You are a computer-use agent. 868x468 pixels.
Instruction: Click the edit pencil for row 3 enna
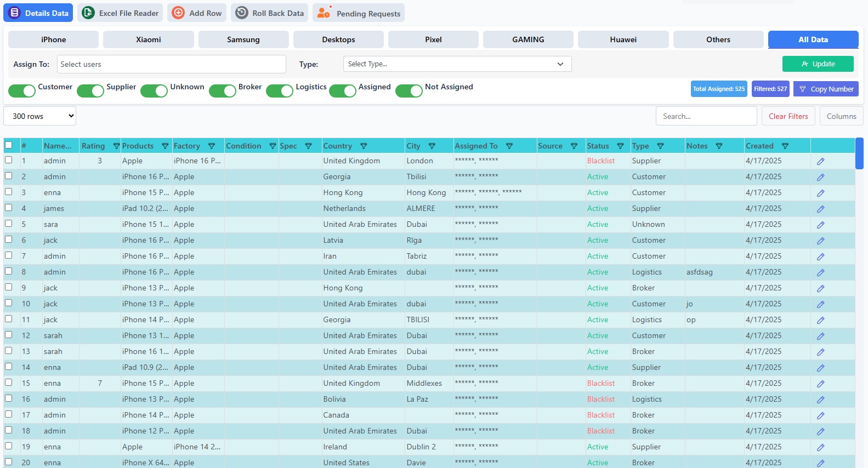820,193
